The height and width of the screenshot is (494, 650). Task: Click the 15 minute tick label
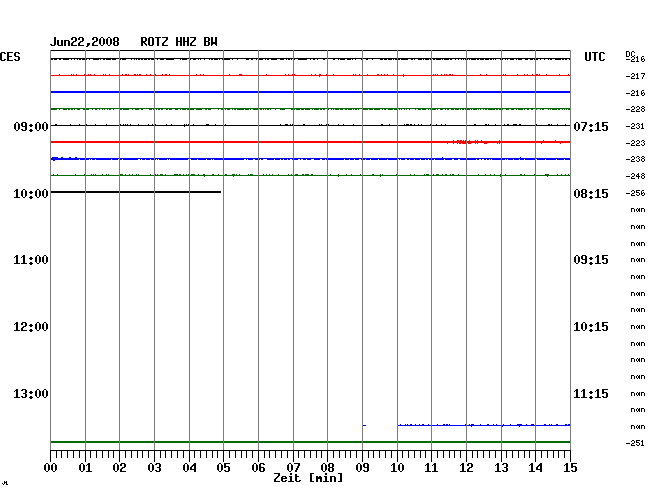click(570, 468)
